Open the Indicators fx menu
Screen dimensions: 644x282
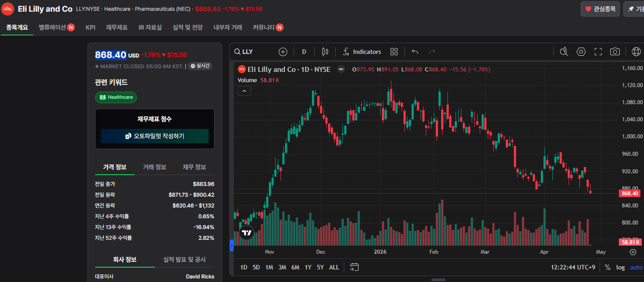[x=362, y=52]
